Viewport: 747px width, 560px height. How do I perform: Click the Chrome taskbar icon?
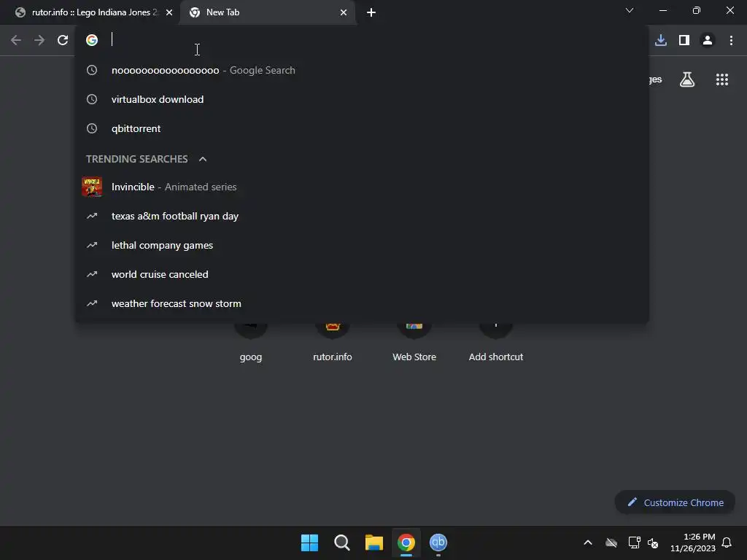click(x=406, y=542)
